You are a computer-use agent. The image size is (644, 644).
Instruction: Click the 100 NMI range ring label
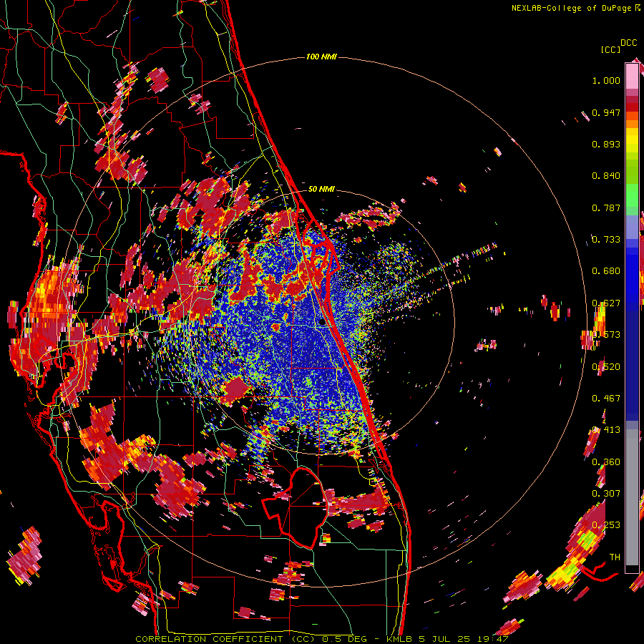pyautogui.click(x=321, y=57)
